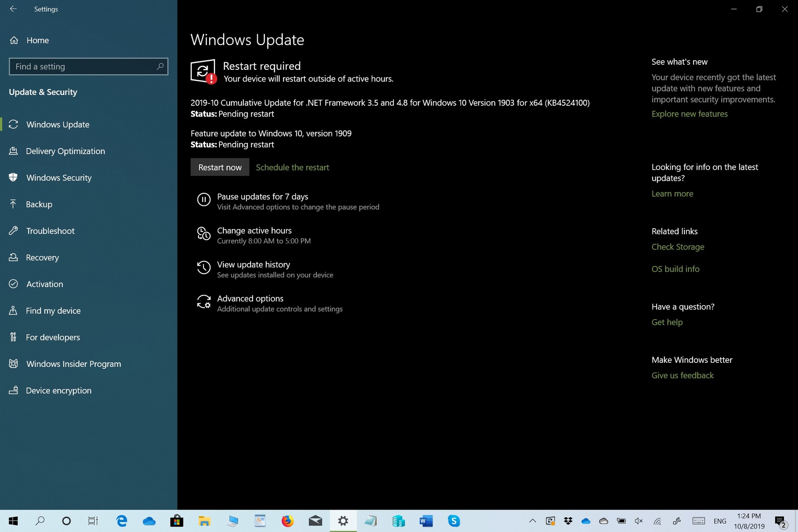Image resolution: width=798 pixels, height=532 pixels.
Task: Click the muted volume tray icon
Action: [x=639, y=521]
